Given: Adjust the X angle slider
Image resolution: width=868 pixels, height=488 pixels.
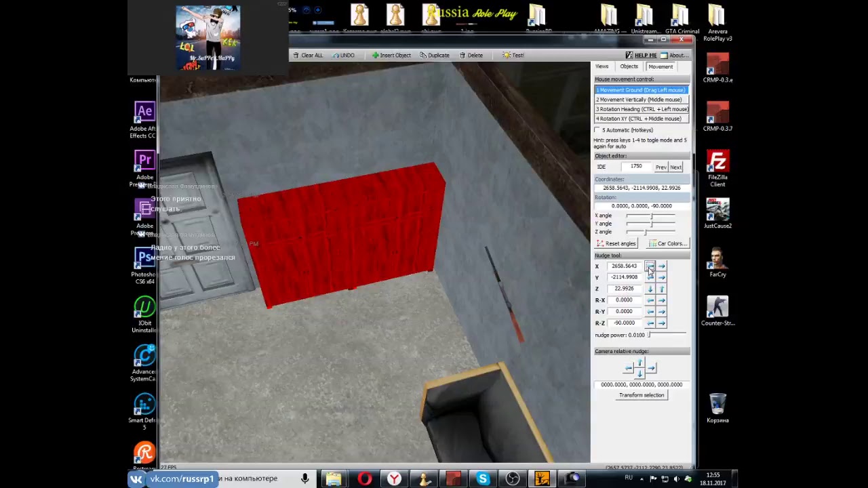Looking at the screenshot, I should point(650,216).
